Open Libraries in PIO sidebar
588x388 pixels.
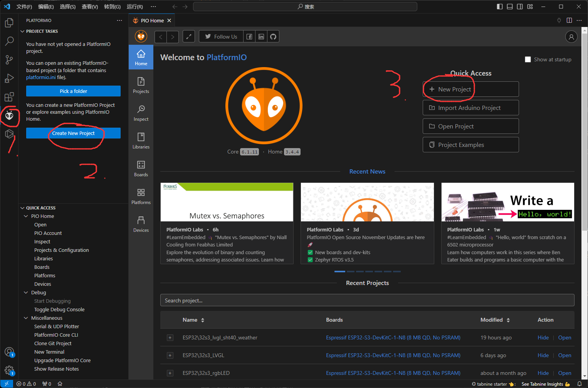[141, 140]
